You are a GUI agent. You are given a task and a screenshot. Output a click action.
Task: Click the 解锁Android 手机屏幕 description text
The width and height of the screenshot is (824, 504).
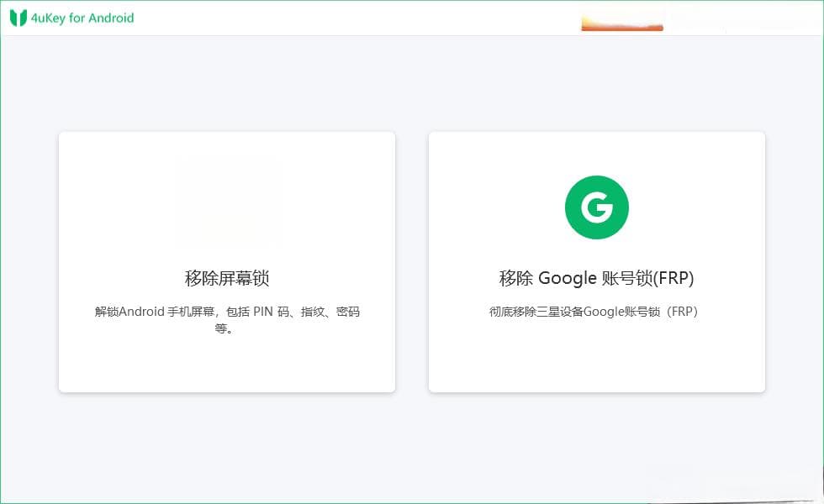click(x=227, y=320)
